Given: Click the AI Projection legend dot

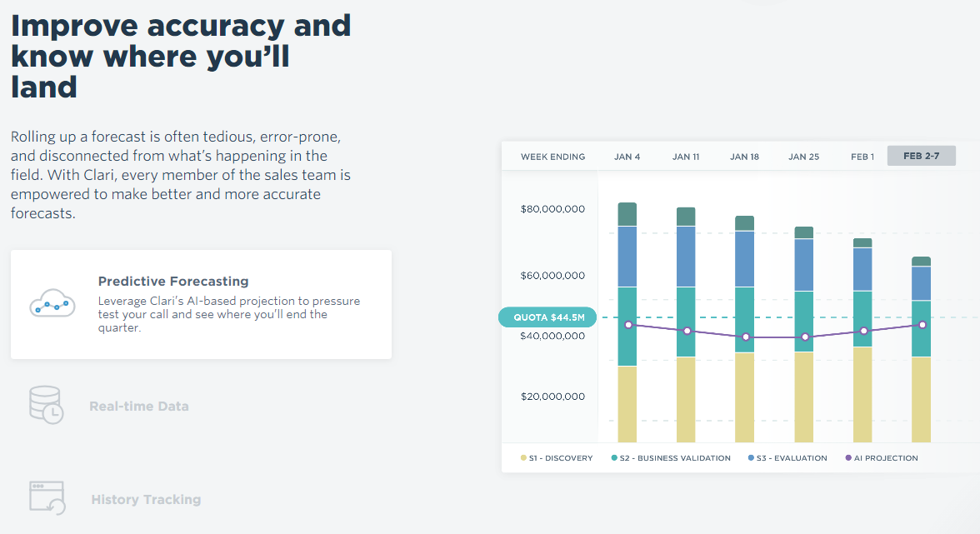Looking at the screenshot, I should pyautogui.click(x=848, y=458).
